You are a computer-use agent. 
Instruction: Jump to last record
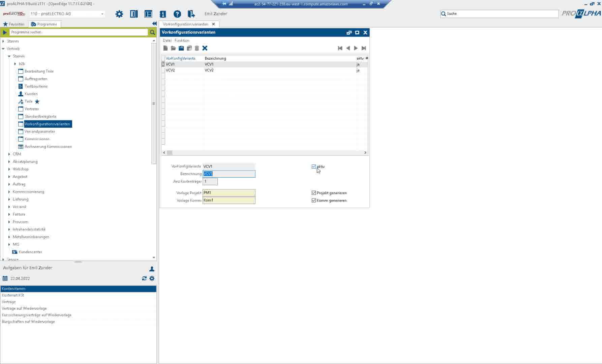pos(364,48)
